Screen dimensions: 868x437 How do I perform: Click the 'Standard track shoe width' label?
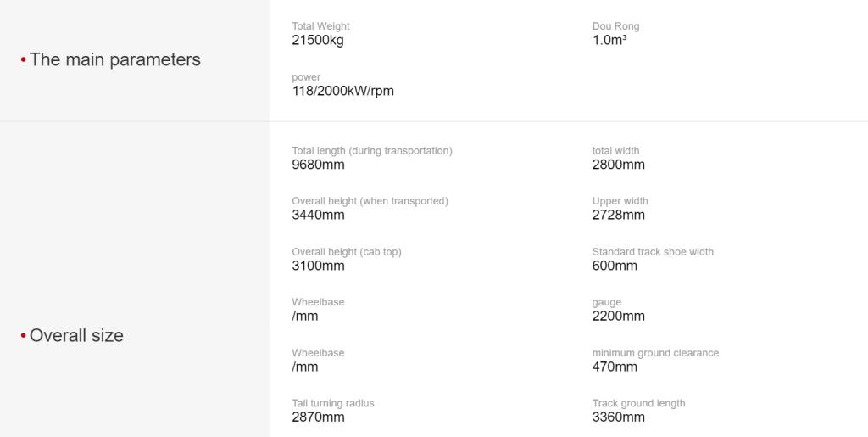coord(653,252)
